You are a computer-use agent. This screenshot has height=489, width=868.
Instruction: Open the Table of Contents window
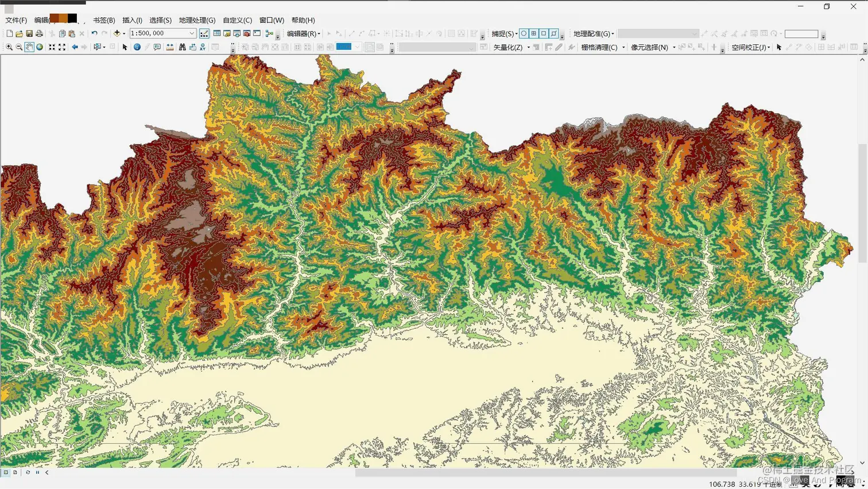click(x=217, y=33)
